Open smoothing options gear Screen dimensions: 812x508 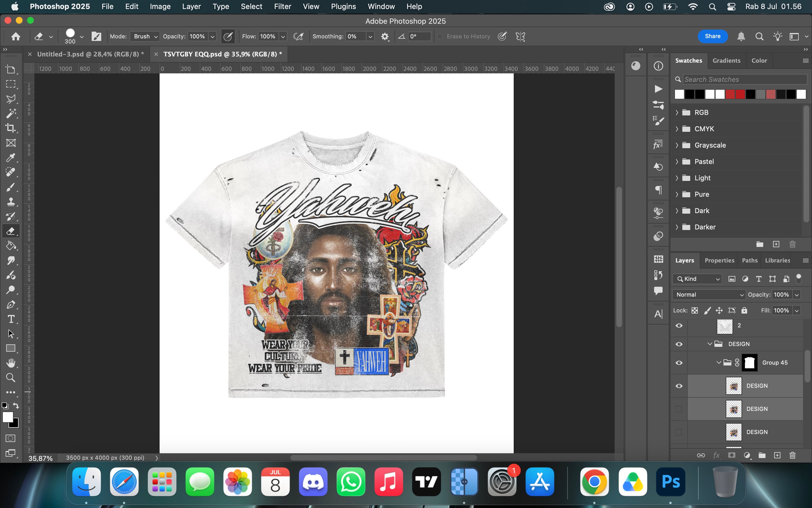(x=385, y=36)
